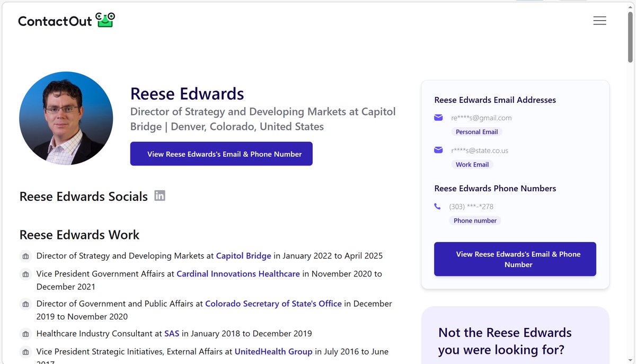
Task: Open the Cardinal Innovations Healthcare link
Action: click(238, 274)
